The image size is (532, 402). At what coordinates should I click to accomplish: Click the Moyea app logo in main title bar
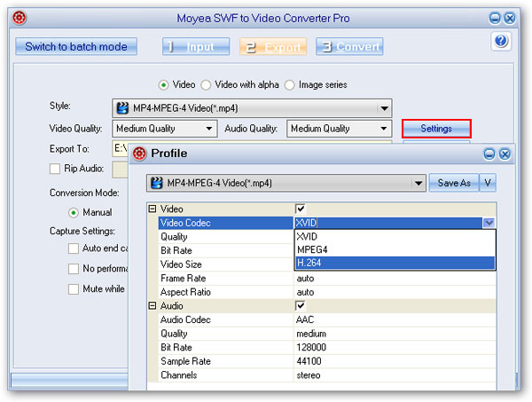20,18
